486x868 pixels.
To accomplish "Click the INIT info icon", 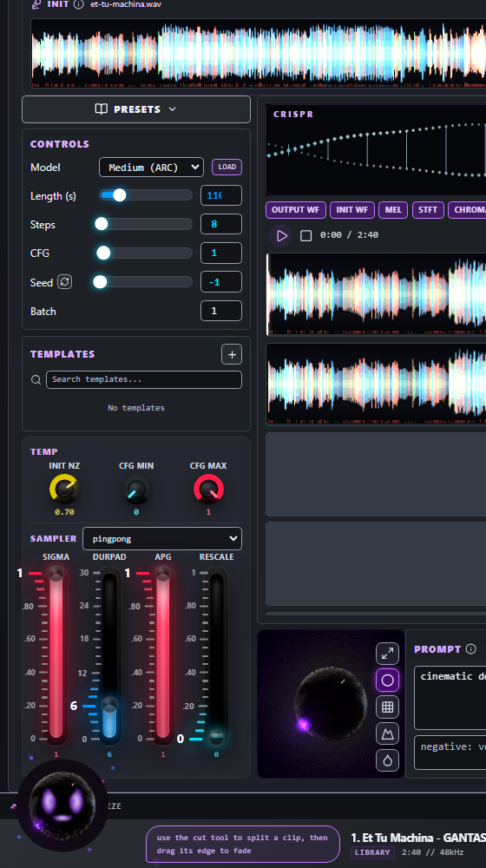I will 79,4.
